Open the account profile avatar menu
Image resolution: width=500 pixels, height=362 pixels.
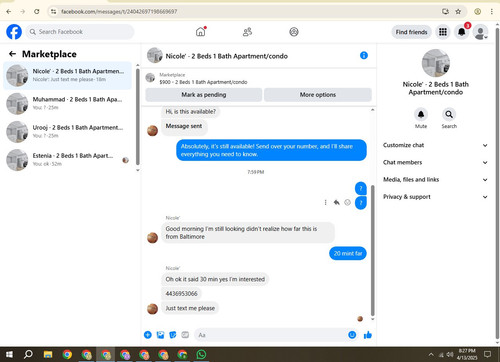(x=480, y=32)
